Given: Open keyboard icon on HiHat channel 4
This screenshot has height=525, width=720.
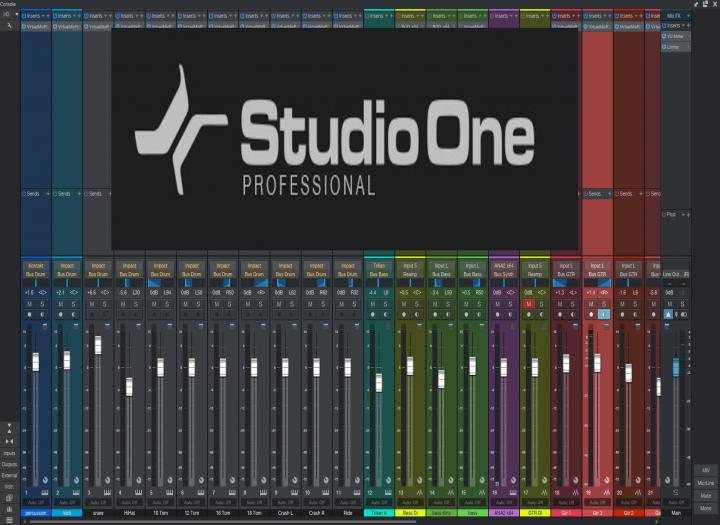Looking at the screenshot, I should (139, 492).
